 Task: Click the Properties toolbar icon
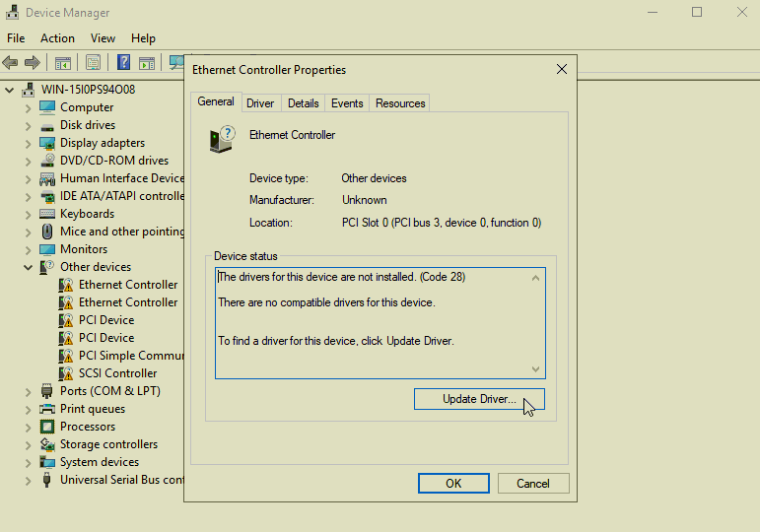tap(93, 63)
